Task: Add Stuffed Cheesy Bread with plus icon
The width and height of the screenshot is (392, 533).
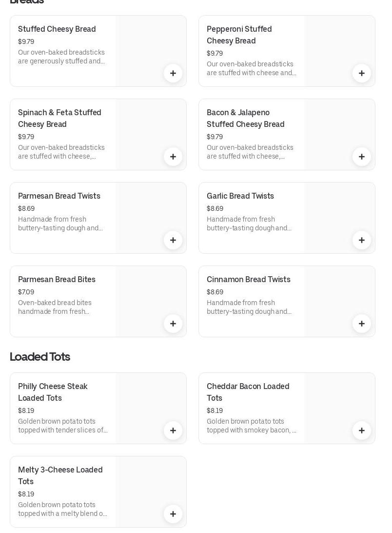Action: (173, 73)
